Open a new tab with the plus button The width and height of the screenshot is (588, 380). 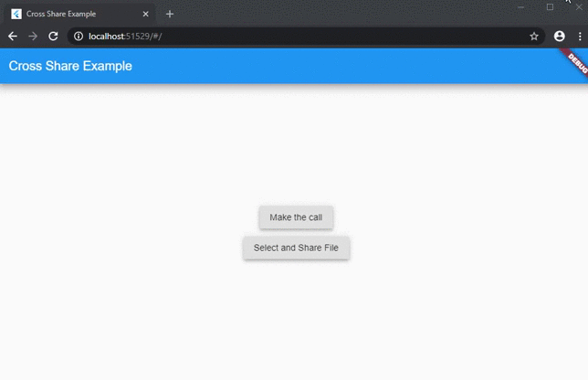[x=170, y=14]
